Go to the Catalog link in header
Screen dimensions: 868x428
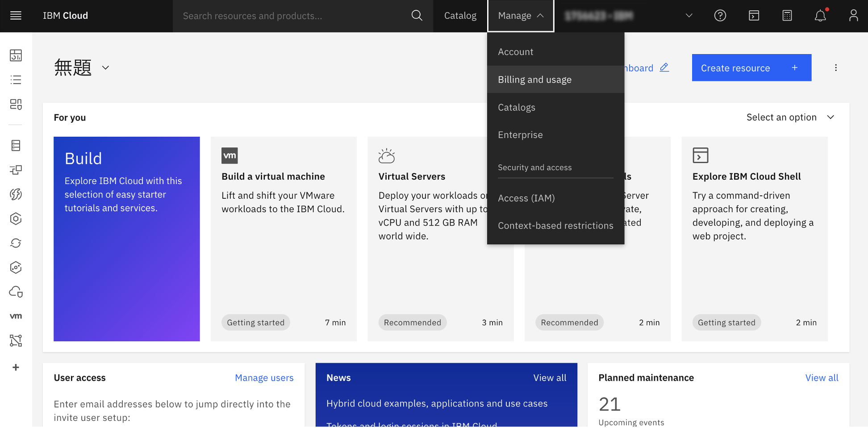(x=460, y=16)
